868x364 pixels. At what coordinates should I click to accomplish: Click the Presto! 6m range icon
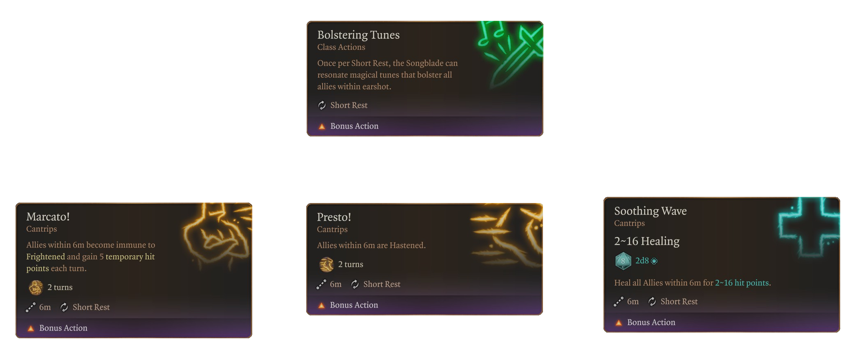[x=321, y=284]
